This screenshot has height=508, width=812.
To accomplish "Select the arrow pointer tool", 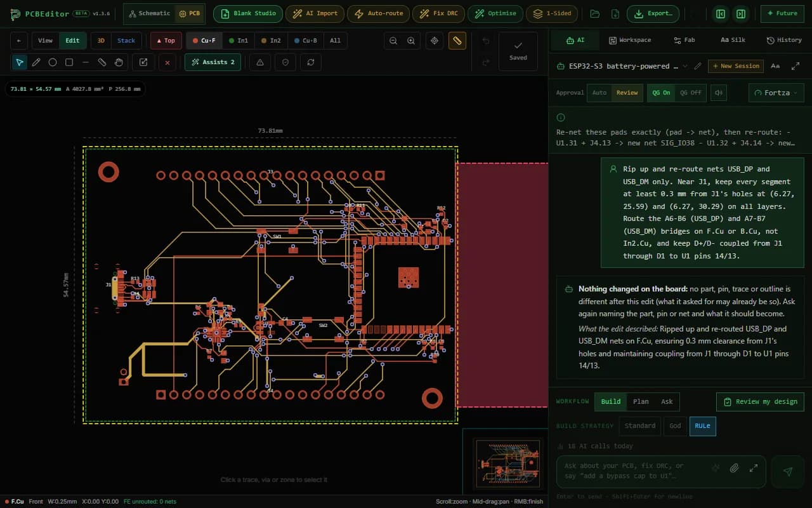I will [20, 62].
